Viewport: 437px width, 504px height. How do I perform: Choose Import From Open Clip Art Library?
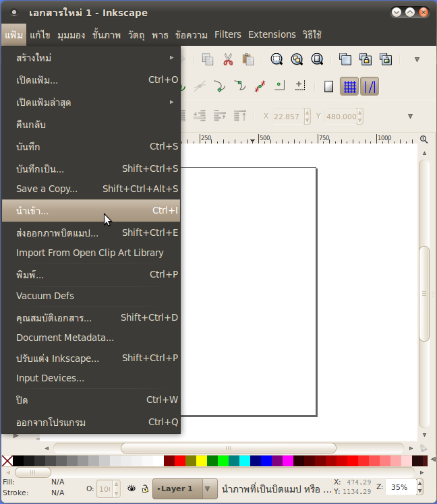point(91,253)
